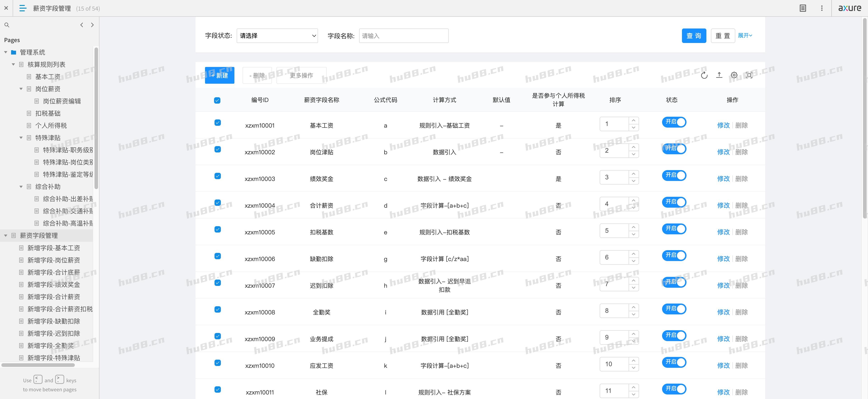Viewport: 868px width, 399px height.
Task: Click the 字段名称 input field
Action: [403, 36]
